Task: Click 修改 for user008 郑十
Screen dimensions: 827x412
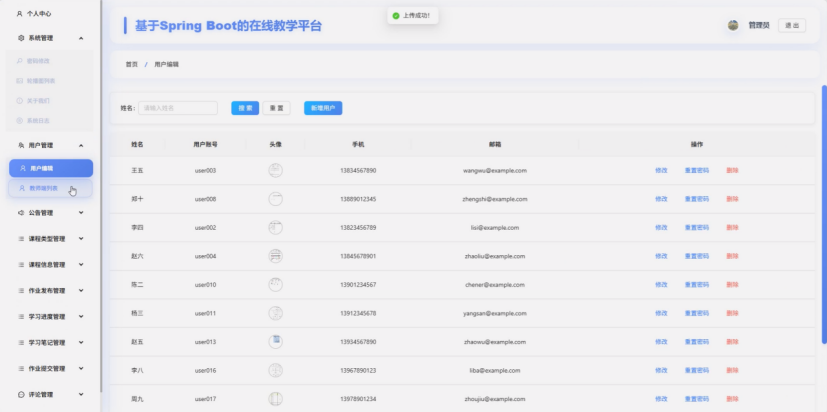Action: pos(661,199)
